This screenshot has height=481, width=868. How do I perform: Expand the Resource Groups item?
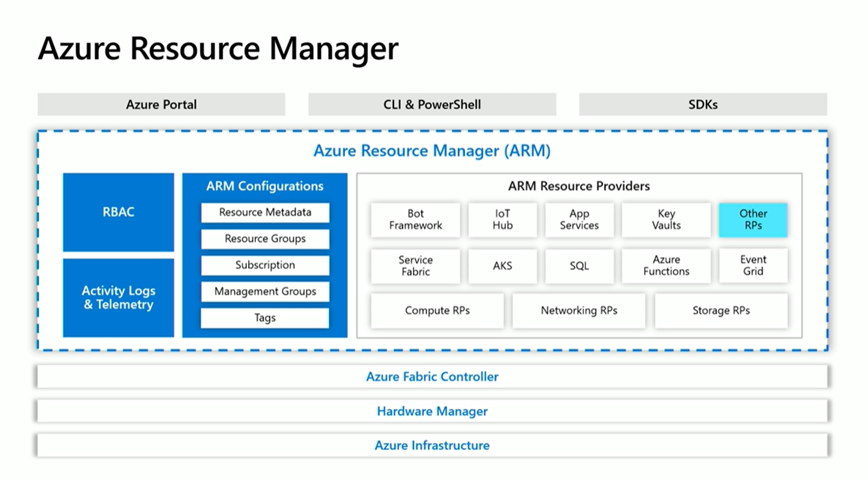click(x=265, y=239)
